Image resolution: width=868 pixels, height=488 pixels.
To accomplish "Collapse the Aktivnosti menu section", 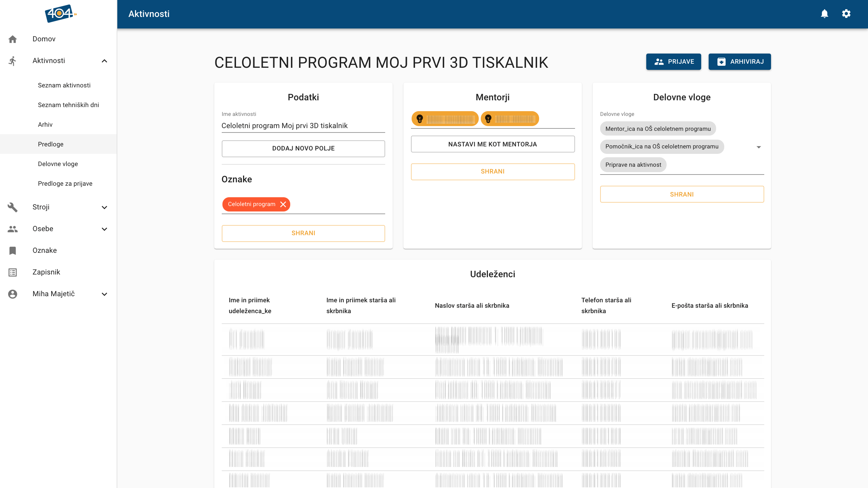I will coord(104,61).
